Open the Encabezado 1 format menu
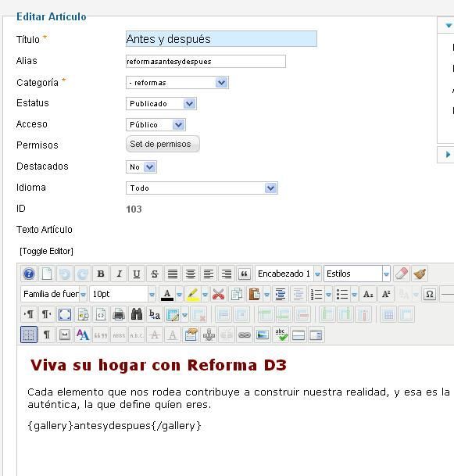Viewport: 454px width, 476px height. (x=288, y=274)
